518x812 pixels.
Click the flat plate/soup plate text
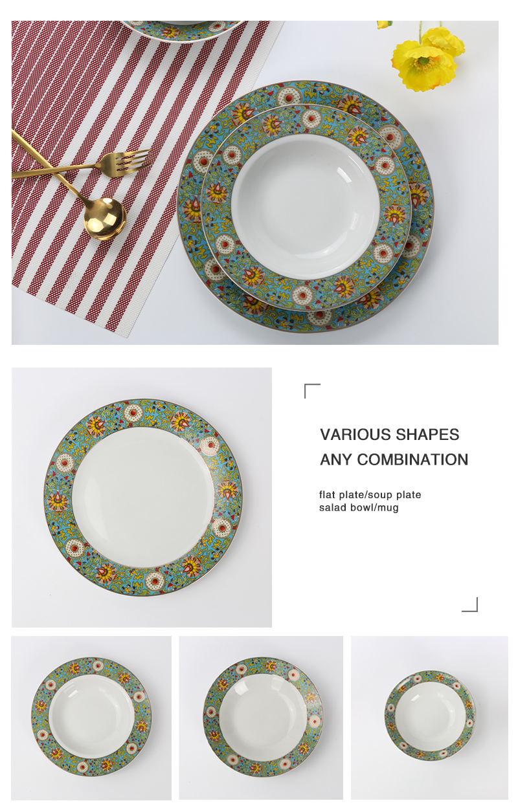(370, 494)
